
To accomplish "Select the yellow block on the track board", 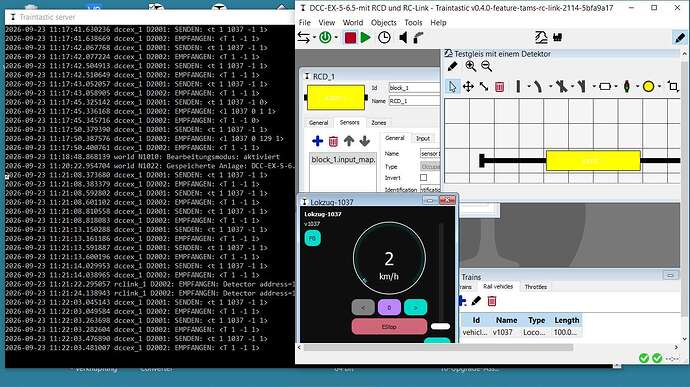I will (x=593, y=161).
